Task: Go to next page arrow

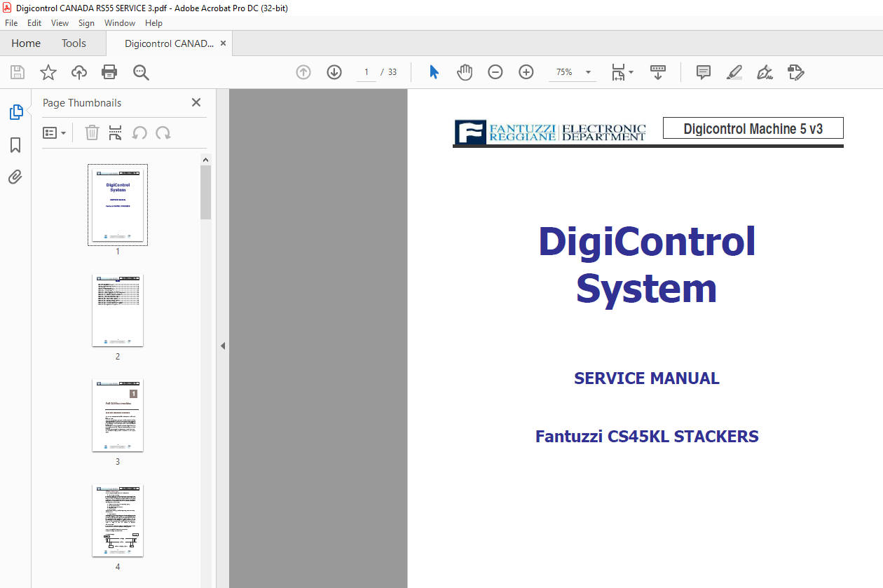Action: (334, 72)
